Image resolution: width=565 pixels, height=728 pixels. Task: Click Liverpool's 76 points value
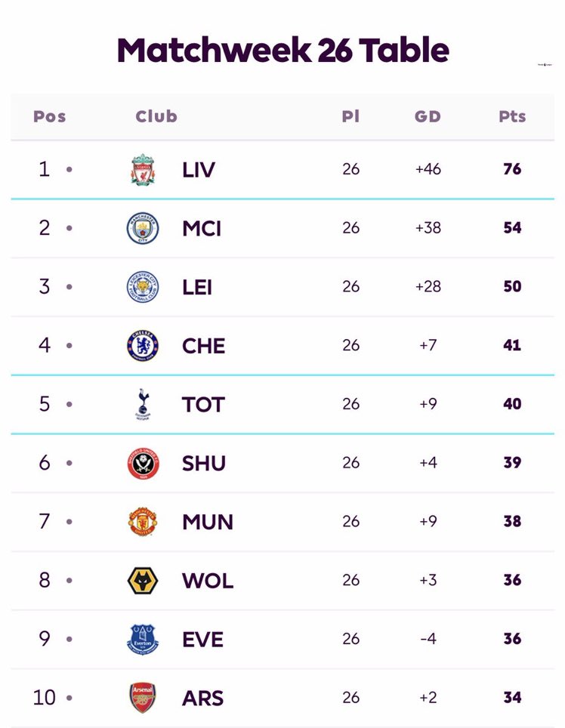tap(512, 169)
